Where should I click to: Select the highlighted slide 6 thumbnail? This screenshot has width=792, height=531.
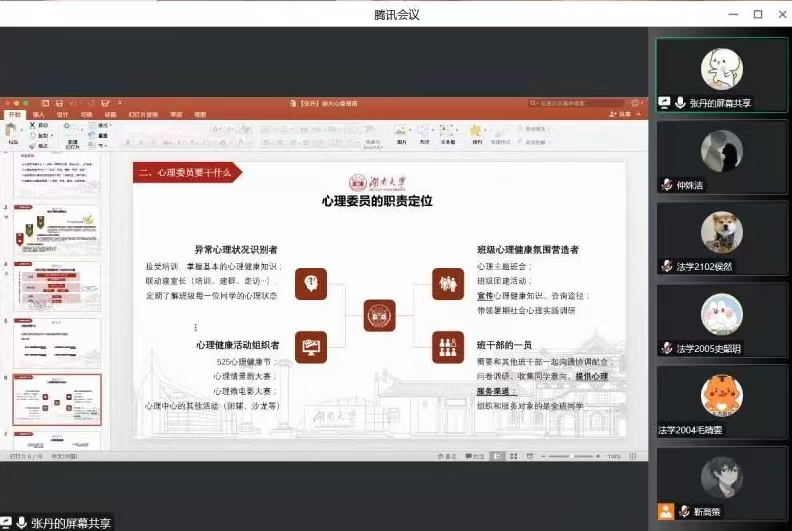click(57, 401)
